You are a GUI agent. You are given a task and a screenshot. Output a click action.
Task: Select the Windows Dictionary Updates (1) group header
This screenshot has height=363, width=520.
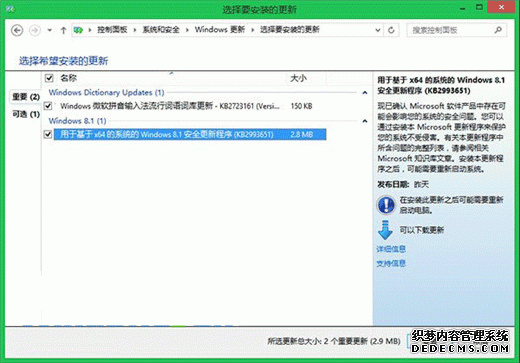(x=107, y=92)
